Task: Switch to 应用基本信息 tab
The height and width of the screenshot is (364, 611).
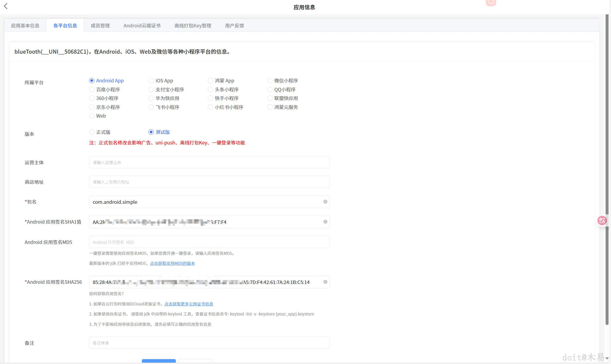Action: click(25, 25)
